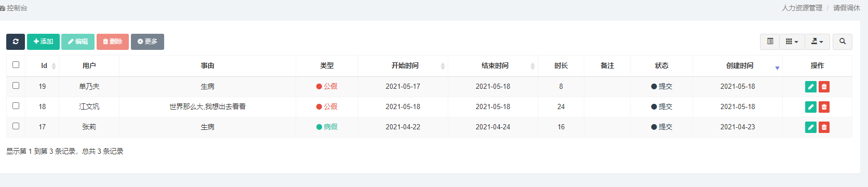
Task: Delete record 19 with red trash icon
Action: tap(824, 87)
